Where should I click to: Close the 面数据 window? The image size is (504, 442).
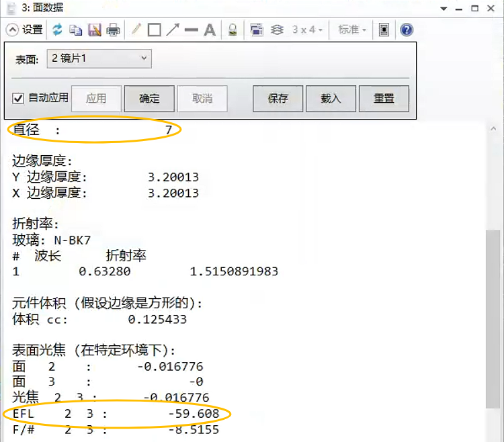491,8
